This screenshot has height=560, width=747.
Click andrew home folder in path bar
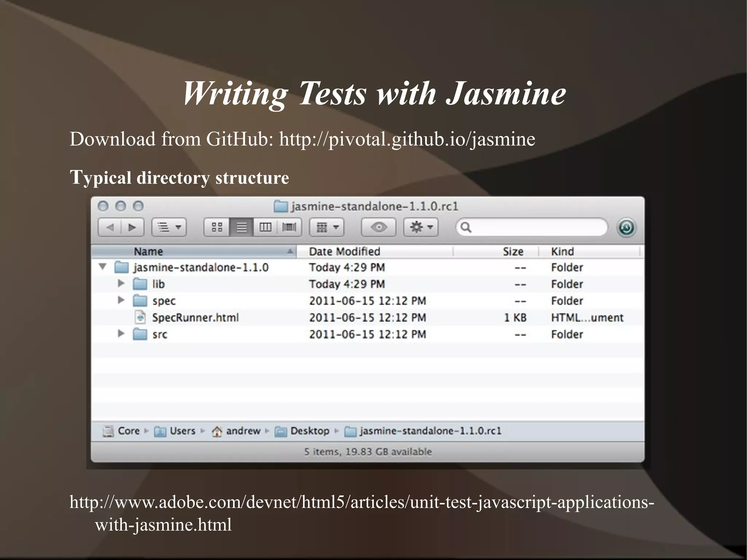point(243,431)
